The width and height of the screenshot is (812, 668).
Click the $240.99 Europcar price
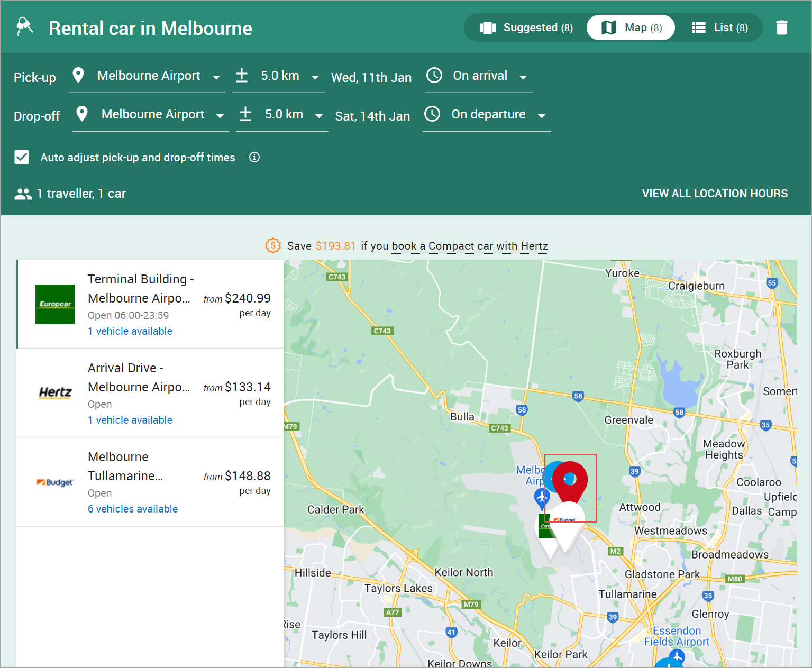[x=248, y=298]
